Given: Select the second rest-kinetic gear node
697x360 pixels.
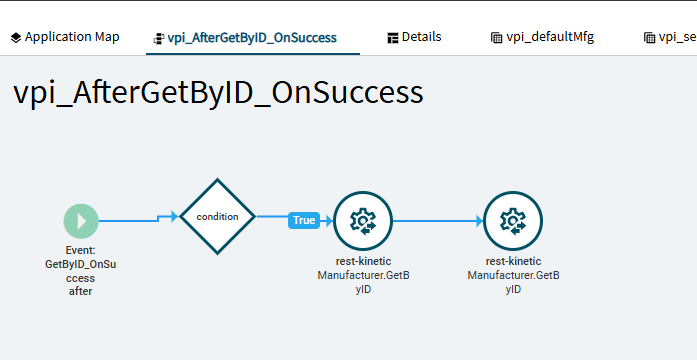Looking at the screenshot, I should (x=513, y=221).
